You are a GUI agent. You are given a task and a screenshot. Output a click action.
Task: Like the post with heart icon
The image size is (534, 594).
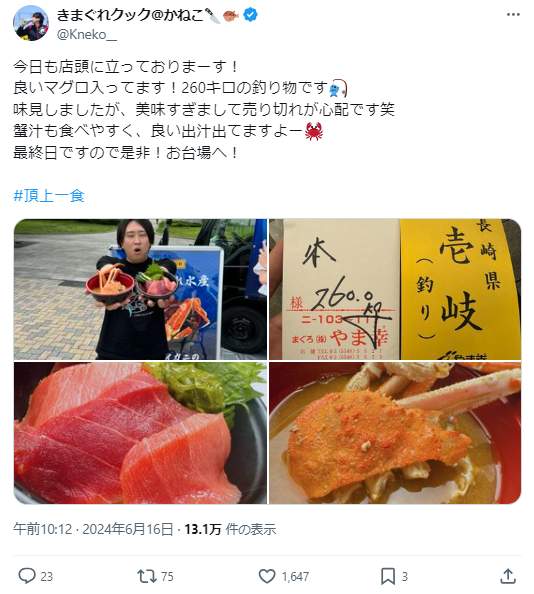[x=267, y=576]
